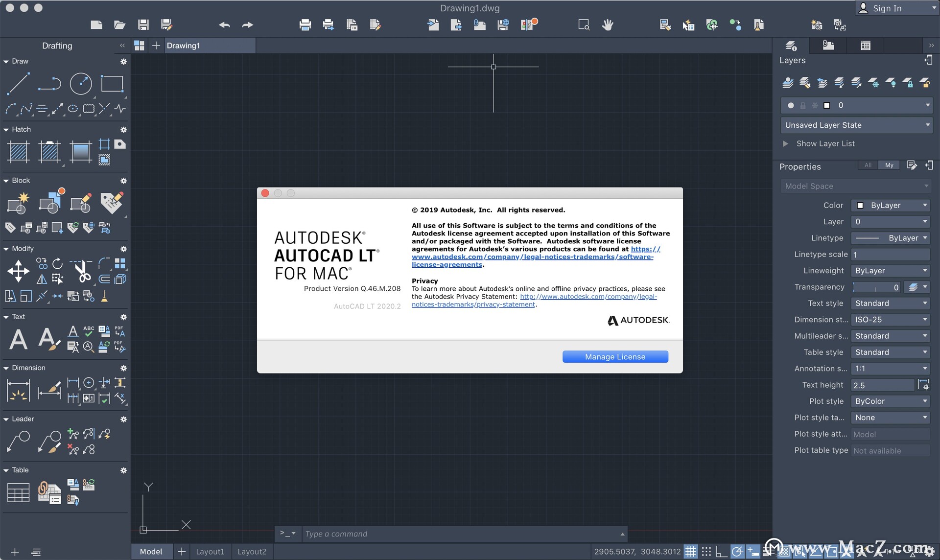Select the Rectangle drawing tool
Screen dimensions: 940x560
pyautogui.click(x=112, y=84)
